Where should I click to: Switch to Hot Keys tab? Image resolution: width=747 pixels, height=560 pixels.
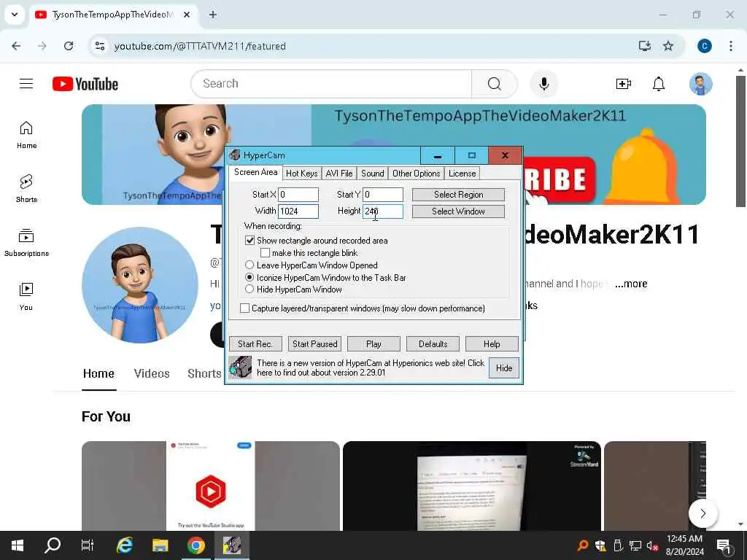301,174
